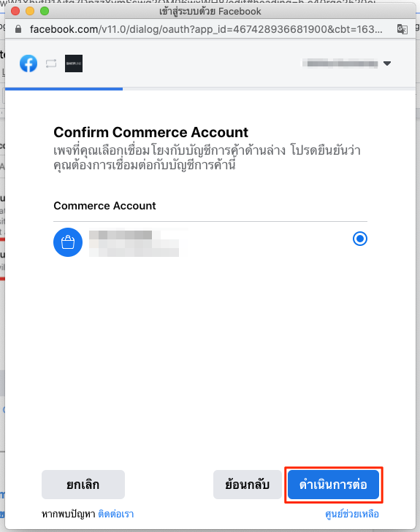Viewport: 420px width, 532px height.
Task: Click the blurred commerce account name
Action: (x=134, y=243)
